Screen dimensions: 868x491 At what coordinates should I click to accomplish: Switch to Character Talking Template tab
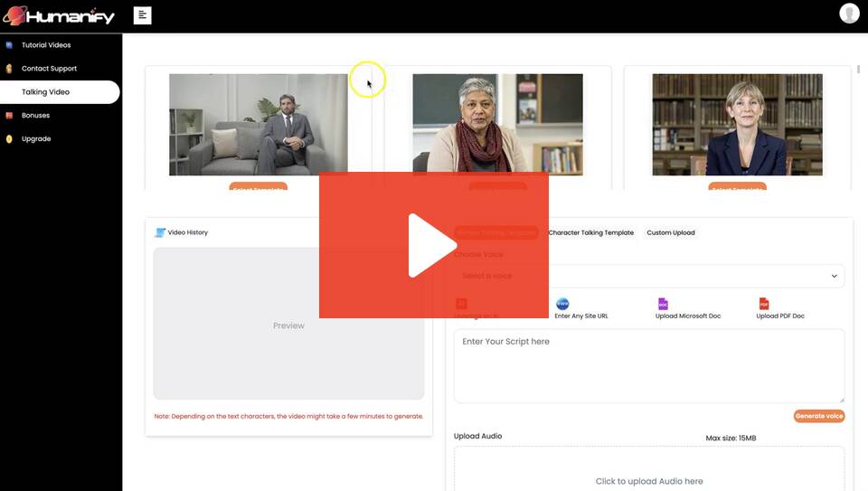pos(590,232)
